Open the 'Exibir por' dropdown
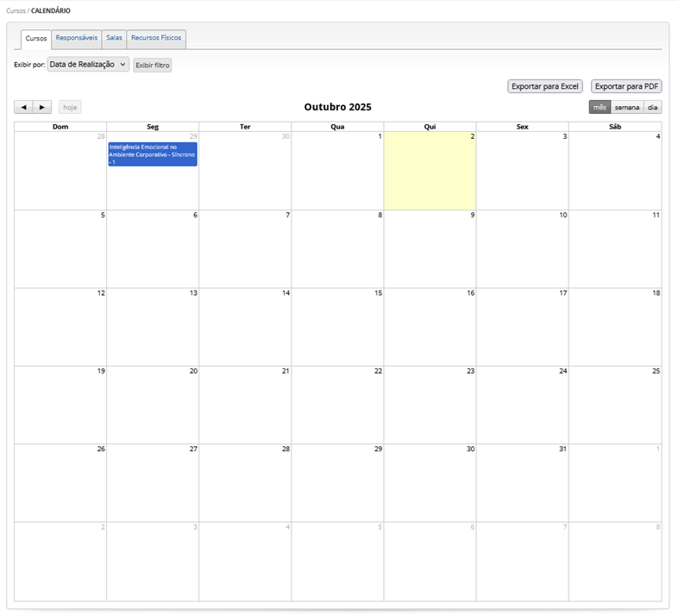The width and height of the screenshot is (678, 616). tap(88, 65)
